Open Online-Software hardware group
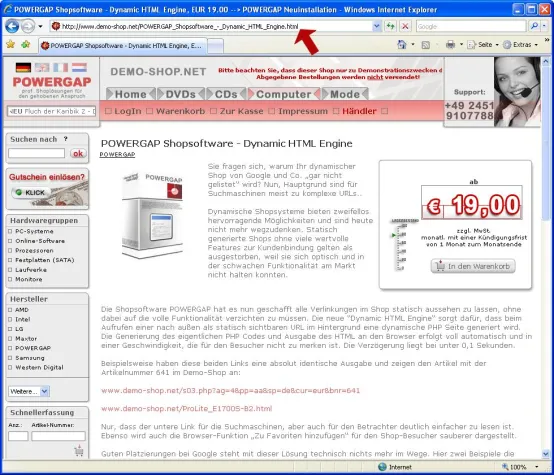The image size is (554, 475). (40, 241)
